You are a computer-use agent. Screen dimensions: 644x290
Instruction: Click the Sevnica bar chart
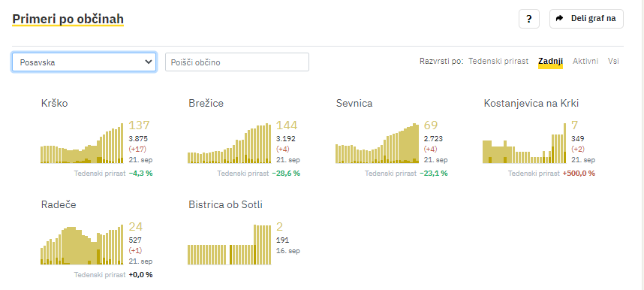pyautogui.click(x=378, y=143)
